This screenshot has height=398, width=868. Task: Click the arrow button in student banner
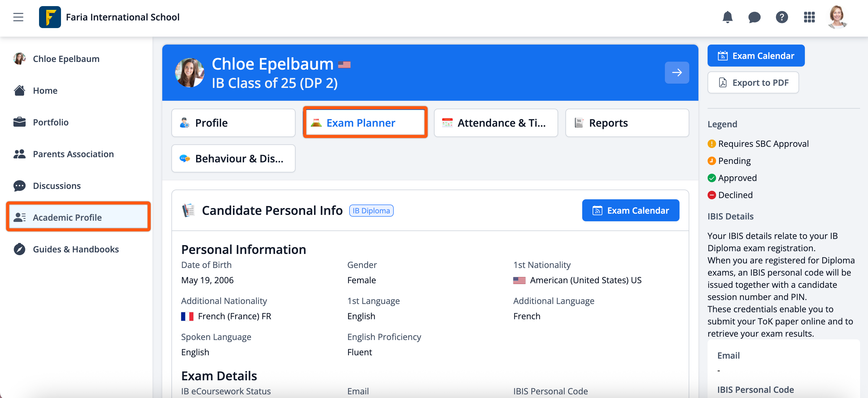point(676,73)
